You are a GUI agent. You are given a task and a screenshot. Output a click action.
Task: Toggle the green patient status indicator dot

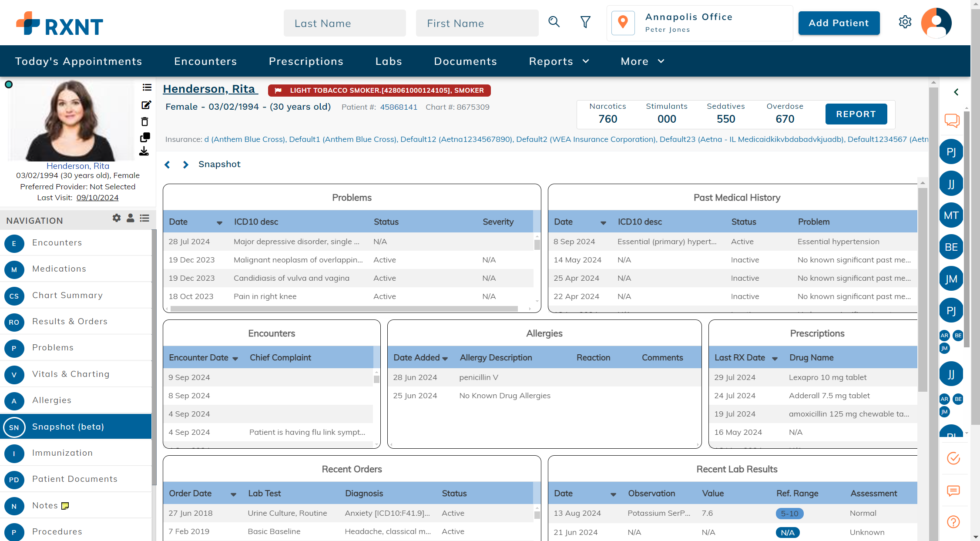(9, 84)
